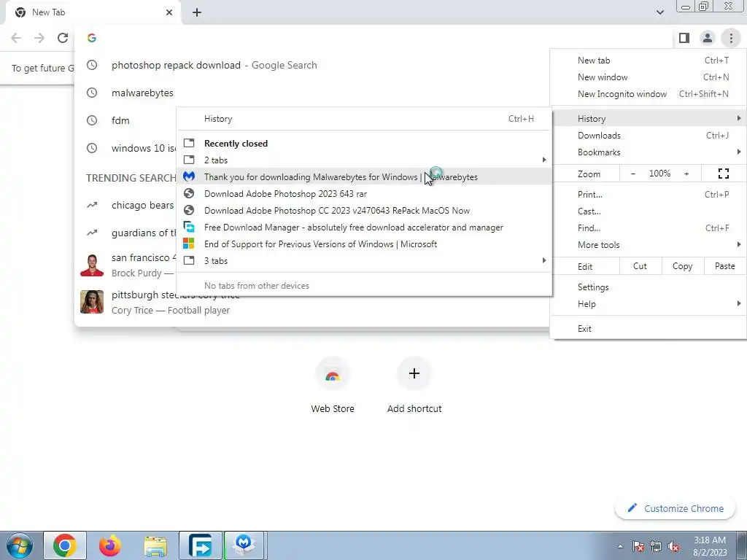
Task: Open the side panel icon
Action: click(684, 38)
